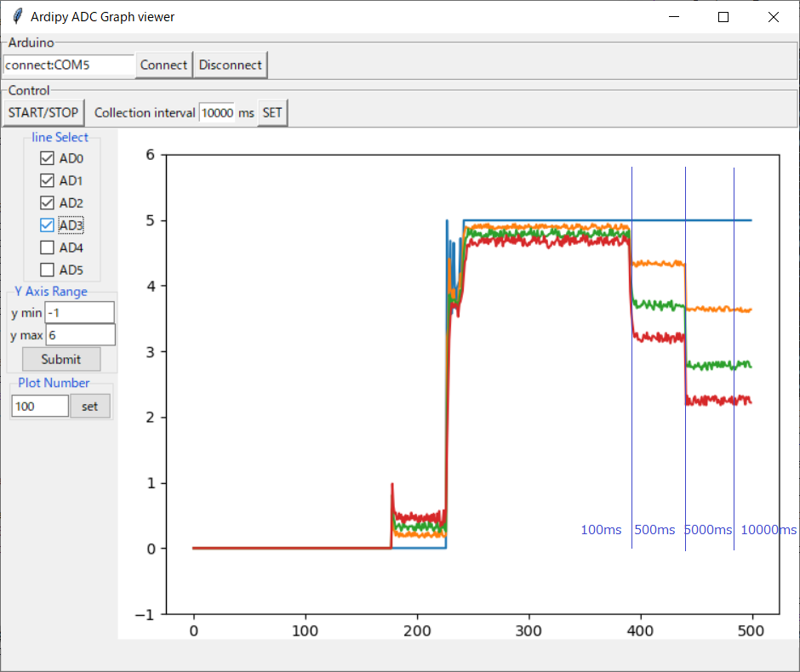
Task: Click SET next to collection interval
Action: pyautogui.click(x=271, y=112)
